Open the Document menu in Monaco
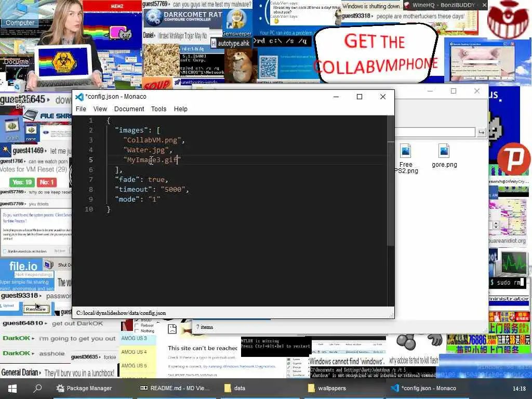 coord(129,109)
